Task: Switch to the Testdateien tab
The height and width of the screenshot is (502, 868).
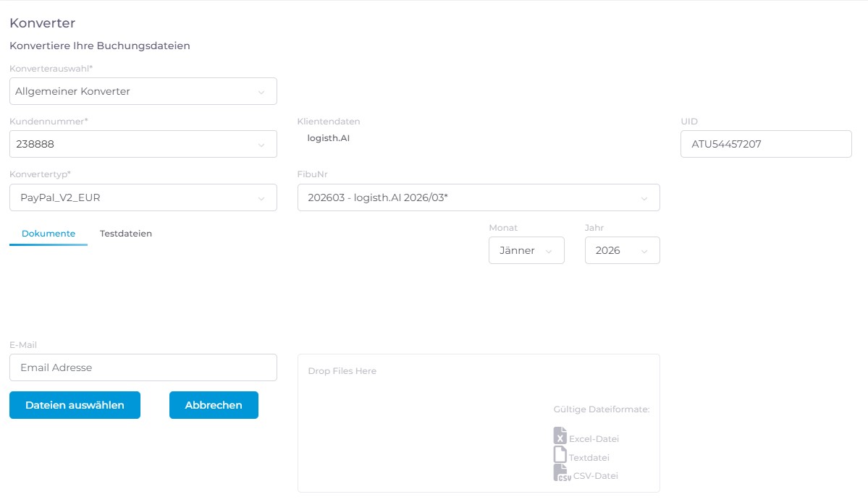Action: coord(126,234)
